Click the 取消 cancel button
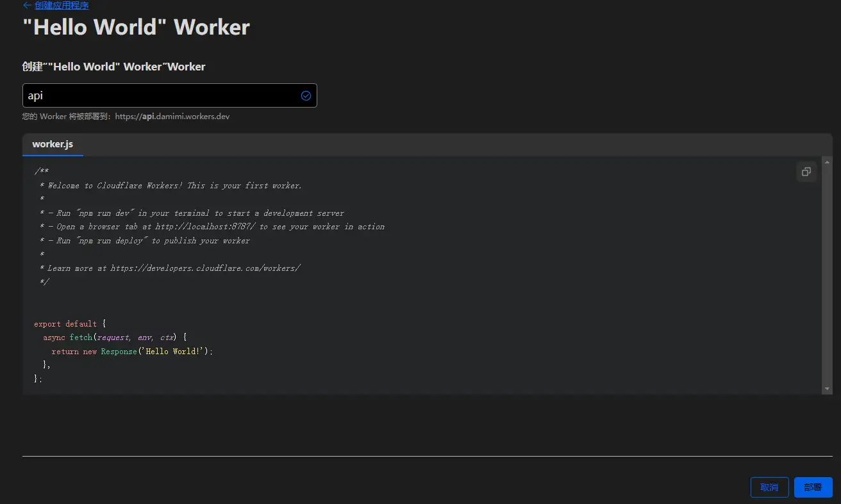The width and height of the screenshot is (841, 504). coord(769,487)
